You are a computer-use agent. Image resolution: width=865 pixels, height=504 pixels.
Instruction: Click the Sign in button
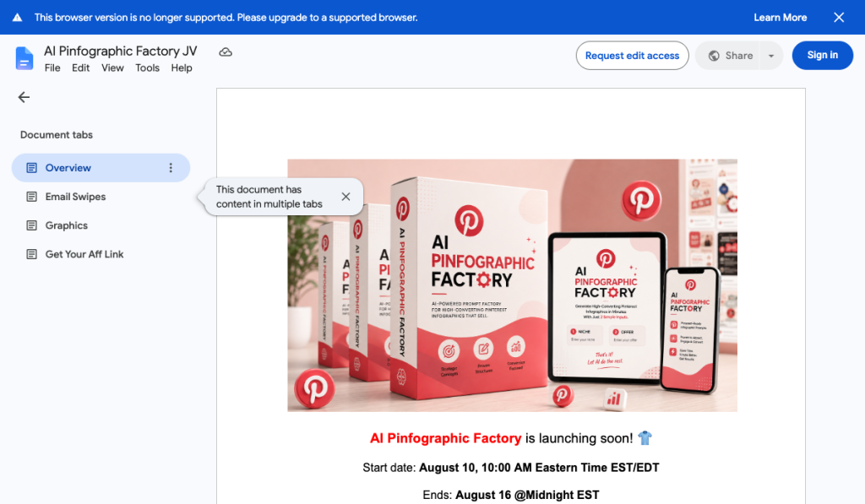pos(823,55)
